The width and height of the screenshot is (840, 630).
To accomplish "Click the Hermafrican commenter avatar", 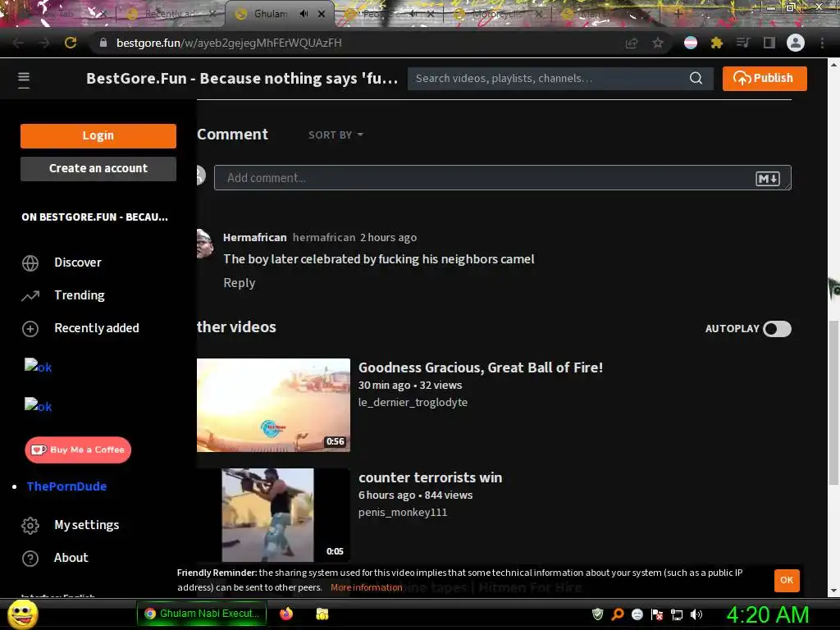I will [x=204, y=244].
